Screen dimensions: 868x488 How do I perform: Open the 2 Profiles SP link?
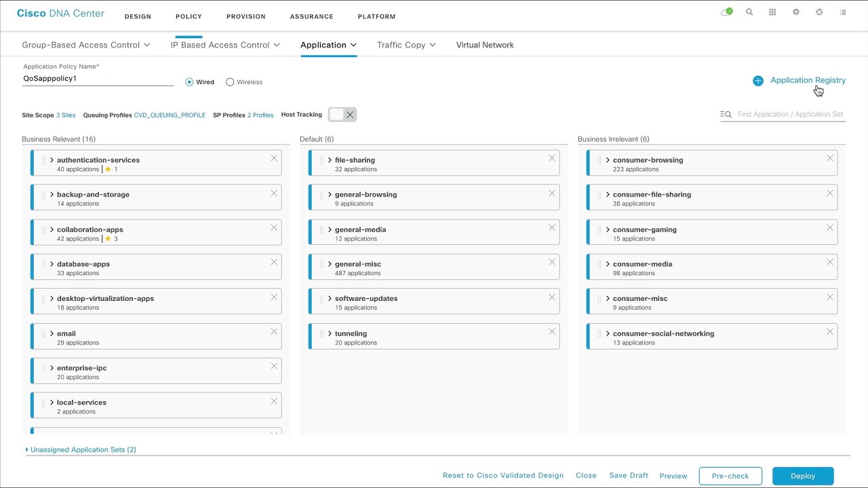tap(260, 115)
